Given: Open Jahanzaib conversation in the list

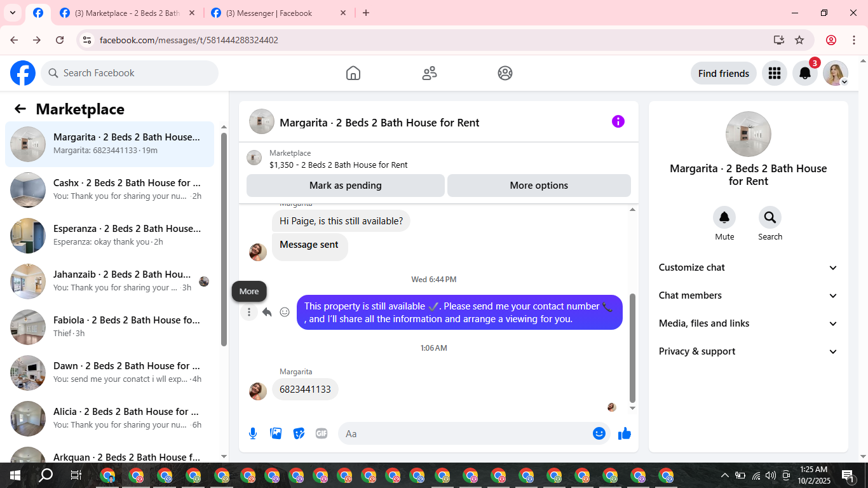Looking at the screenshot, I should (x=110, y=281).
